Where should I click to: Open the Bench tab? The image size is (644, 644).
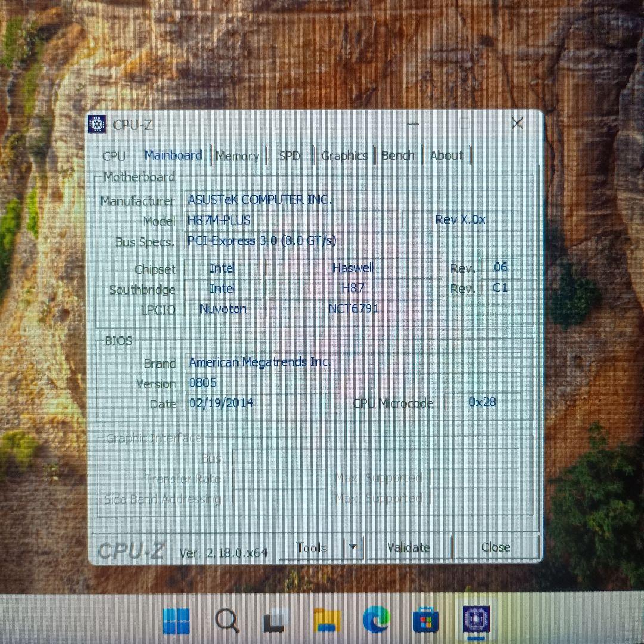point(398,156)
